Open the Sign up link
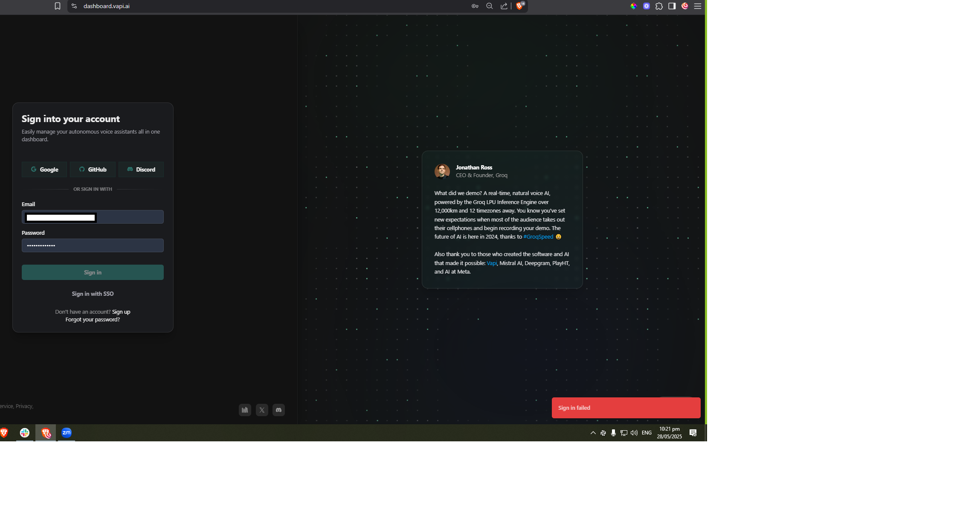This screenshot has height=525, width=980. 121,312
